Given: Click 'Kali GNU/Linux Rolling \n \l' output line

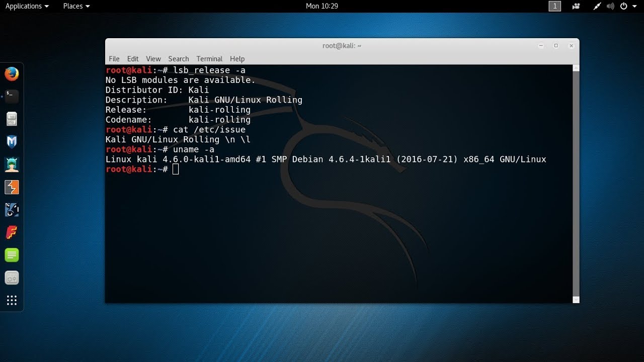Looking at the screenshot, I should pyautogui.click(x=178, y=139).
